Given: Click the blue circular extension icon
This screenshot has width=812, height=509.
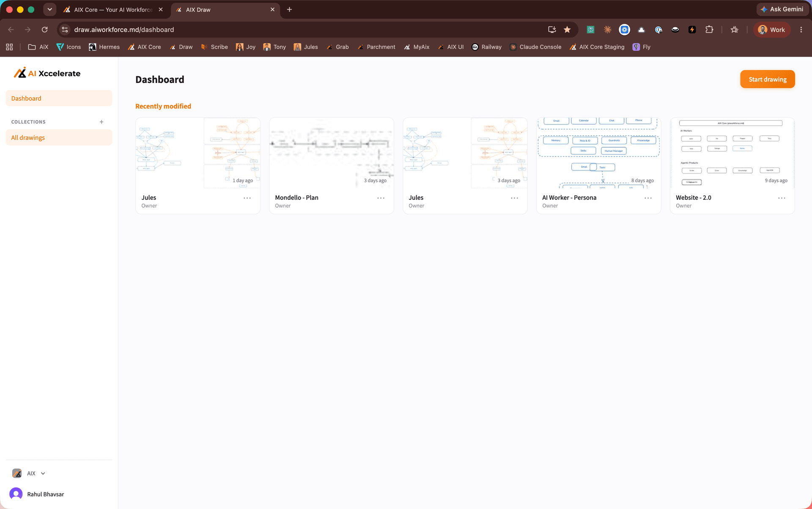Looking at the screenshot, I should 624,30.
